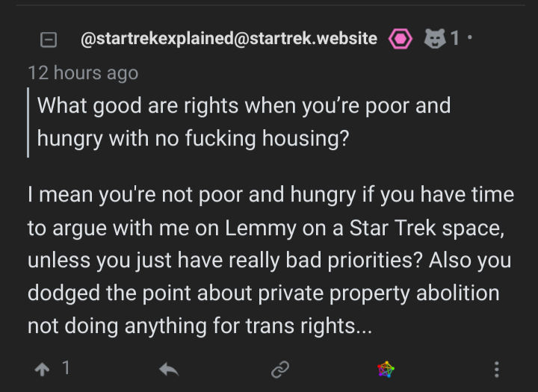Open @startrekexplained@startrek.website user profile
Screen dimensions: 538x392
pos(229,38)
